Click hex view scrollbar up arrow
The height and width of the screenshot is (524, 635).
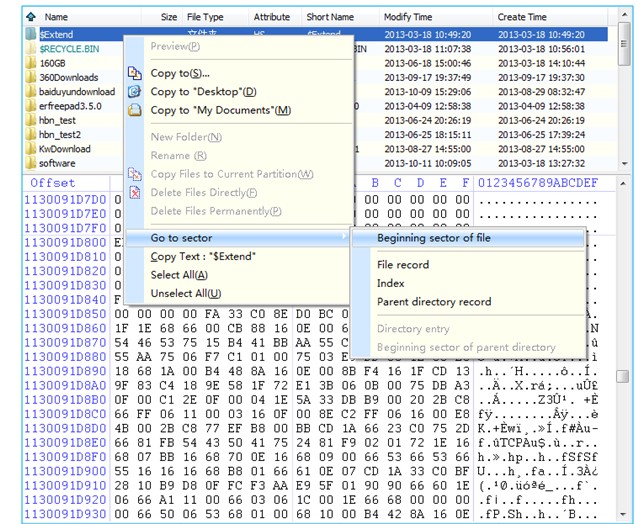[624, 184]
